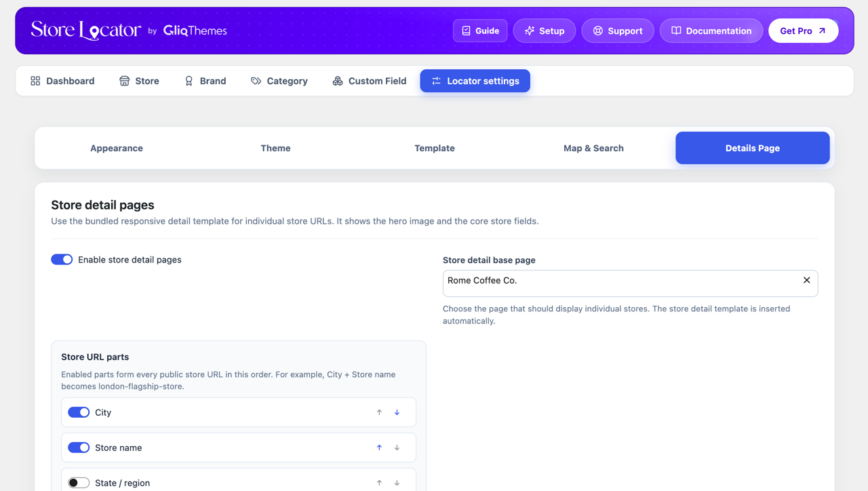Image resolution: width=868 pixels, height=491 pixels.
Task: Open the Store menu item
Action: (x=139, y=81)
